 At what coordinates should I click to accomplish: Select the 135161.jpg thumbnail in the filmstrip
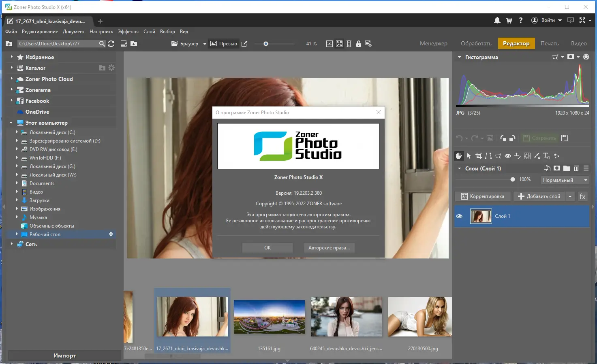click(x=269, y=317)
